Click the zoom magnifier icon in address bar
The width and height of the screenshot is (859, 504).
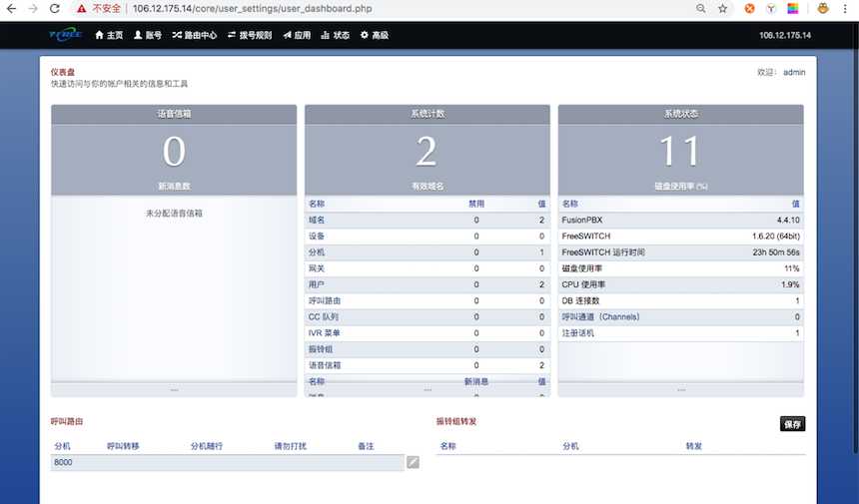coord(700,9)
